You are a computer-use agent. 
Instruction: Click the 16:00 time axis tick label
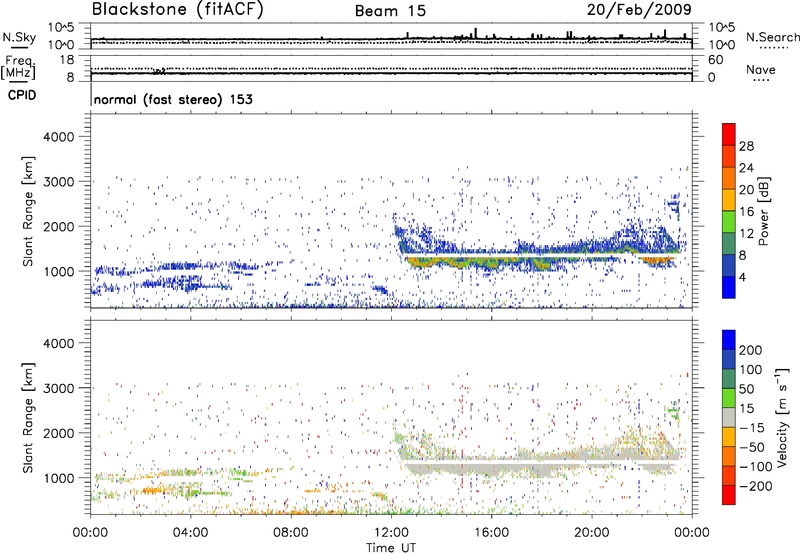491,533
